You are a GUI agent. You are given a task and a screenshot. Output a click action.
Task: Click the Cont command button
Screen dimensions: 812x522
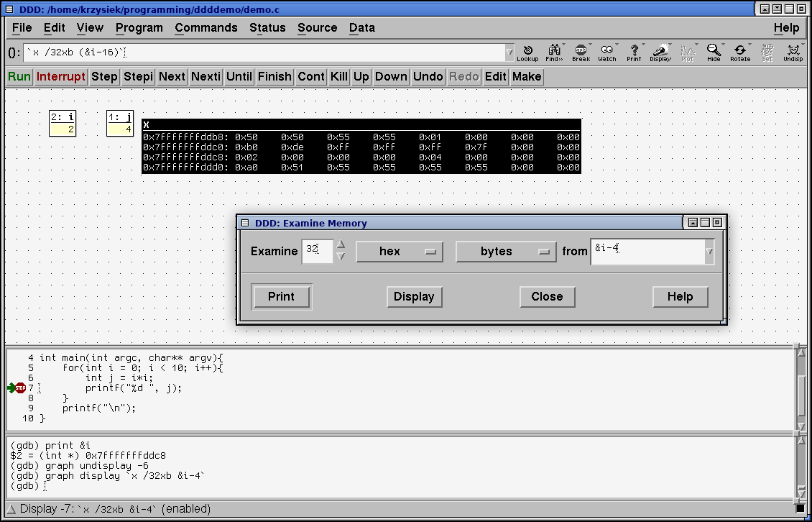(310, 77)
